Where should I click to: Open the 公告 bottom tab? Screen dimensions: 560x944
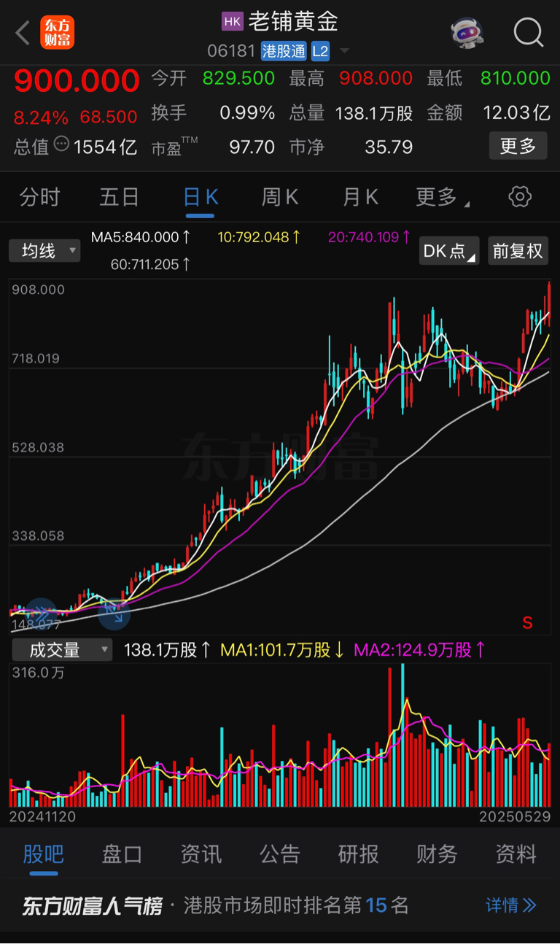pos(279,854)
